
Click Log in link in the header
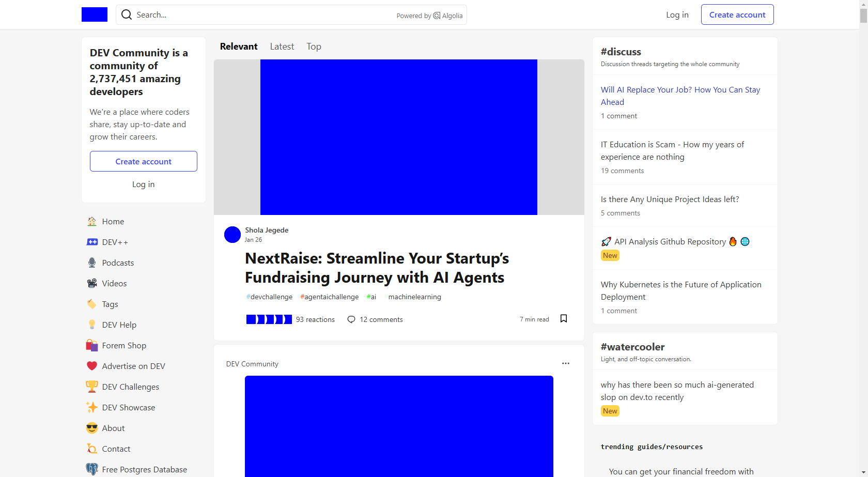pos(677,14)
